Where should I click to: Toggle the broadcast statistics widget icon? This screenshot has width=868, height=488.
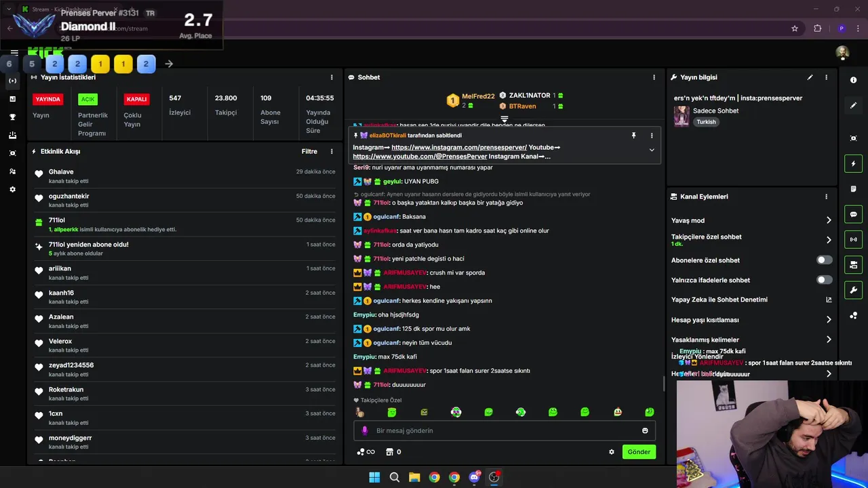pyautogui.click(x=853, y=239)
